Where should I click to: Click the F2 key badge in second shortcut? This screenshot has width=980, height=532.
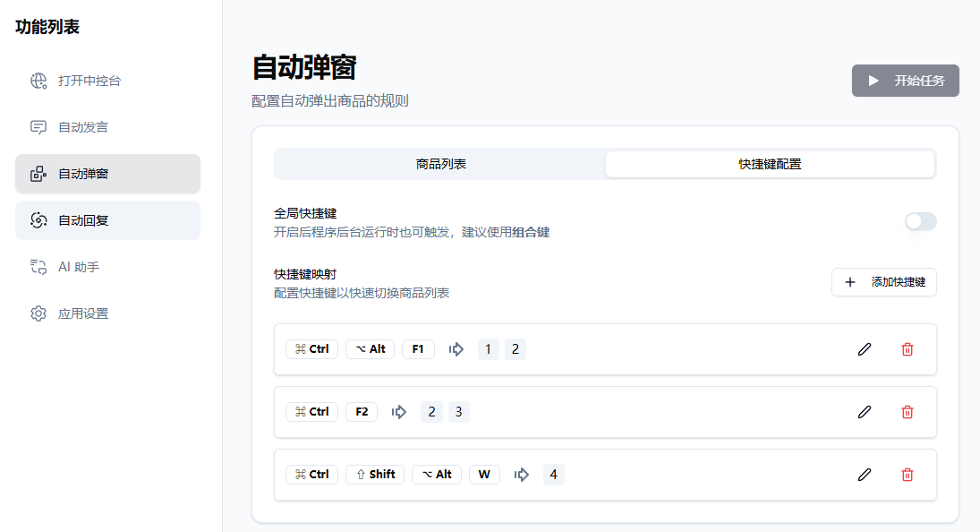(362, 412)
